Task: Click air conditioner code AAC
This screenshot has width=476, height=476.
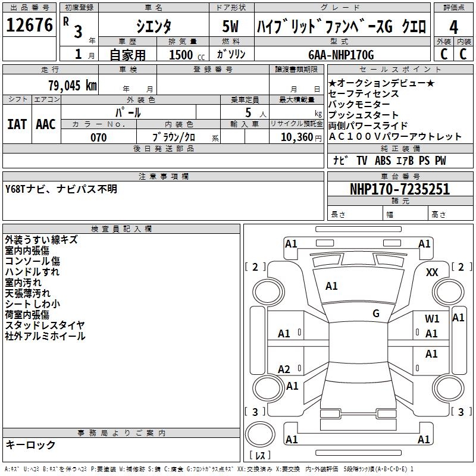Action: 46,124
